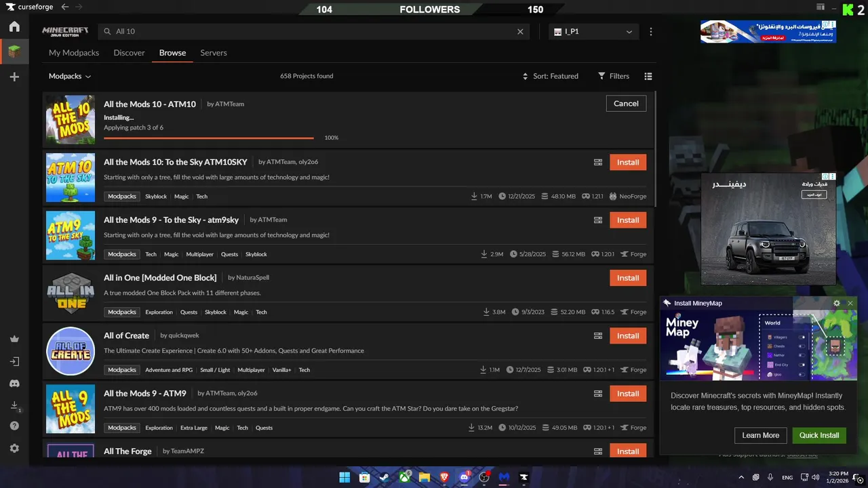Click the sign-in icon in sidebar
868x488 pixels.
(14, 362)
